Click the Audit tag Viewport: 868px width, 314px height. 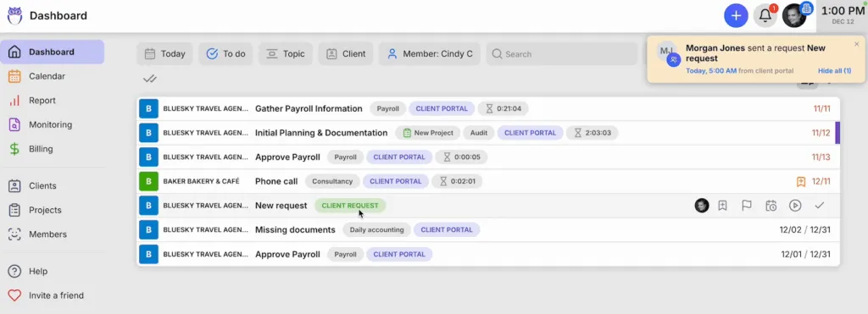pos(479,133)
